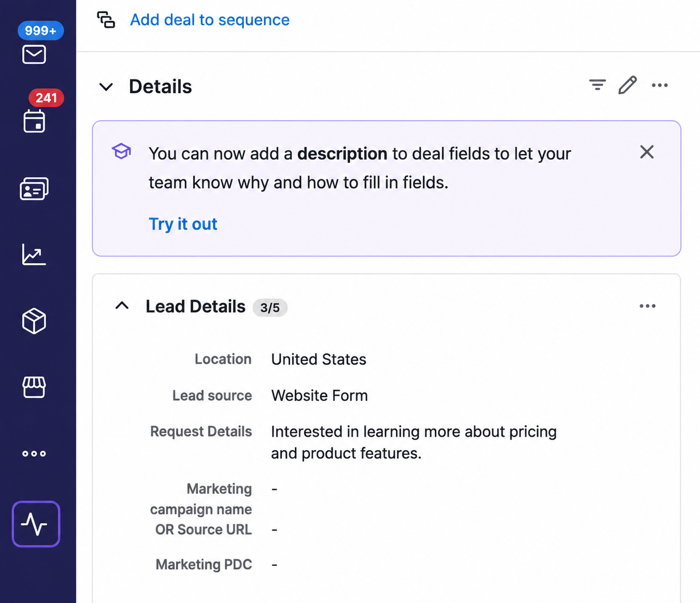Image resolution: width=700 pixels, height=603 pixels.
Task: Click the Lead source field label
Action: pyautogui.click(x=212, y=395)
